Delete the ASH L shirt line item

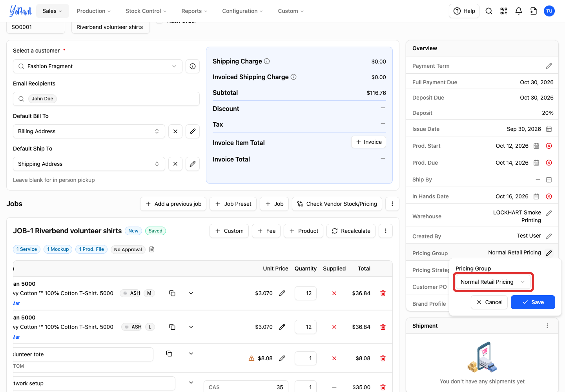click(x=383, y=327)
